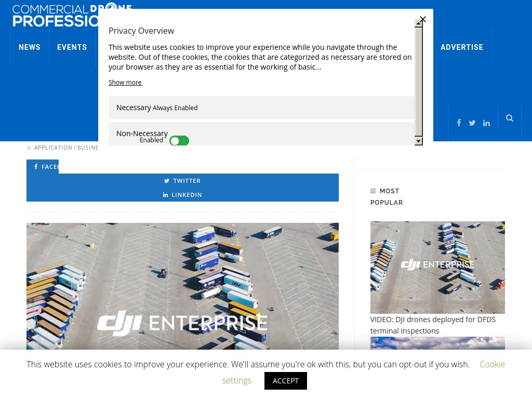Share article via Facebook button
532x399 pixels.
click(43, 167)
